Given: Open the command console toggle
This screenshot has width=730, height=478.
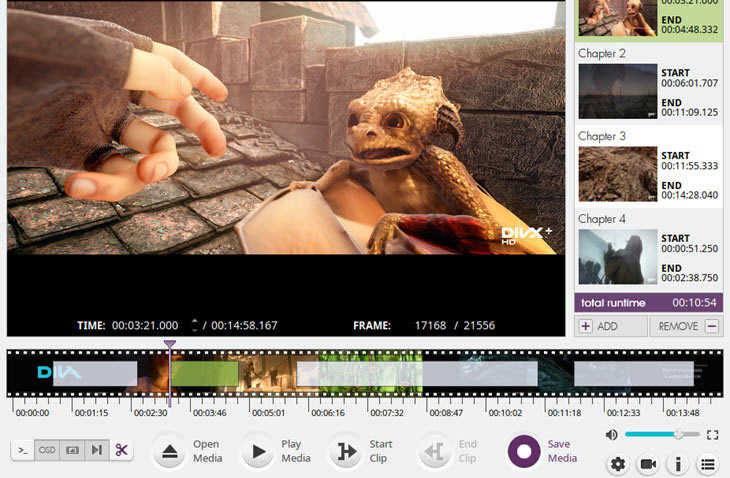Looking at the screenshot, I should (x=23, y=450).
